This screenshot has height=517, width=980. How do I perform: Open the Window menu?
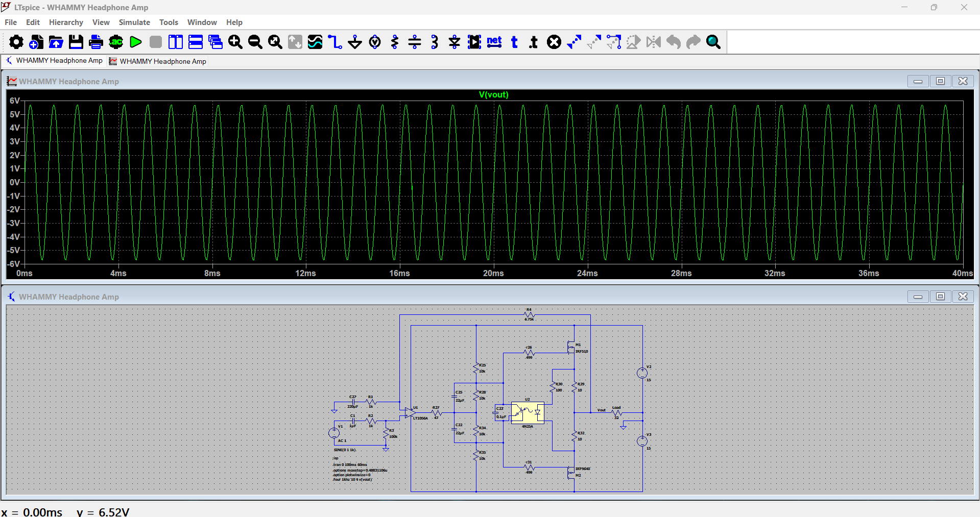[x=202, y=22]
